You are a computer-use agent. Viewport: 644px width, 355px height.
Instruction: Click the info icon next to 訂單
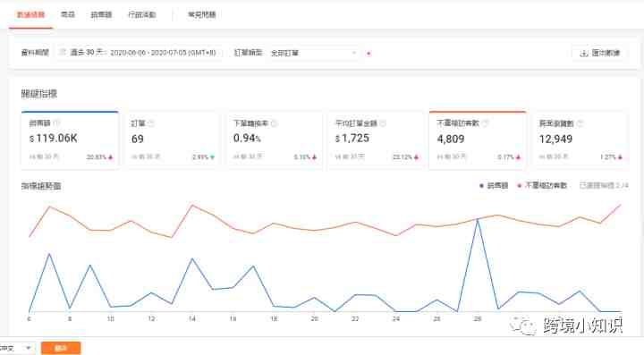tap(151, 123)
